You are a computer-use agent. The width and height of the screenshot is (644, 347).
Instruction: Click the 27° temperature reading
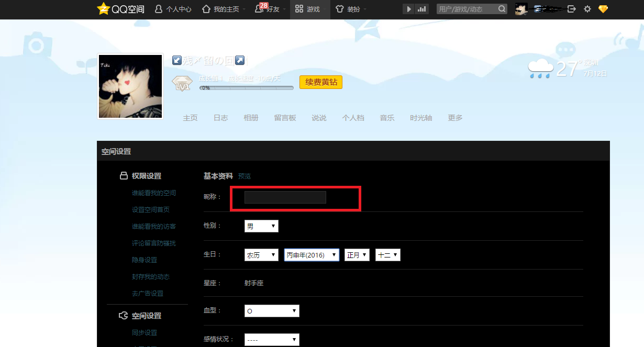[568, 69]
